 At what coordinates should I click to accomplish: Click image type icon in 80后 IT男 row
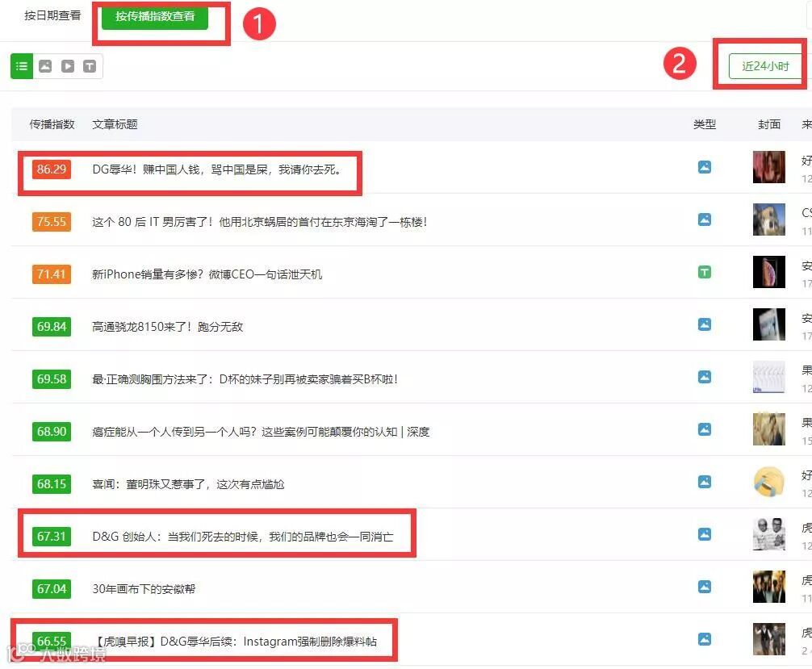coord(705,220)
